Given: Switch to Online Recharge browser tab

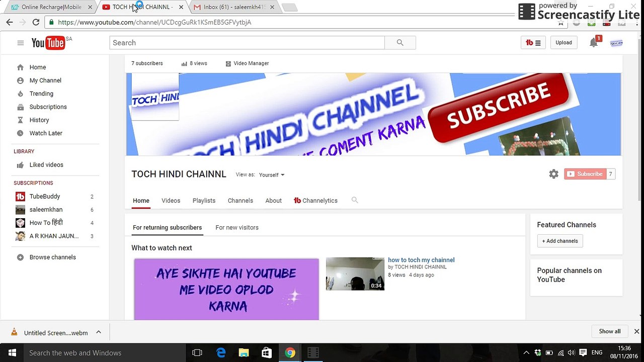Looking at the screenshot, I should (52, 7).
